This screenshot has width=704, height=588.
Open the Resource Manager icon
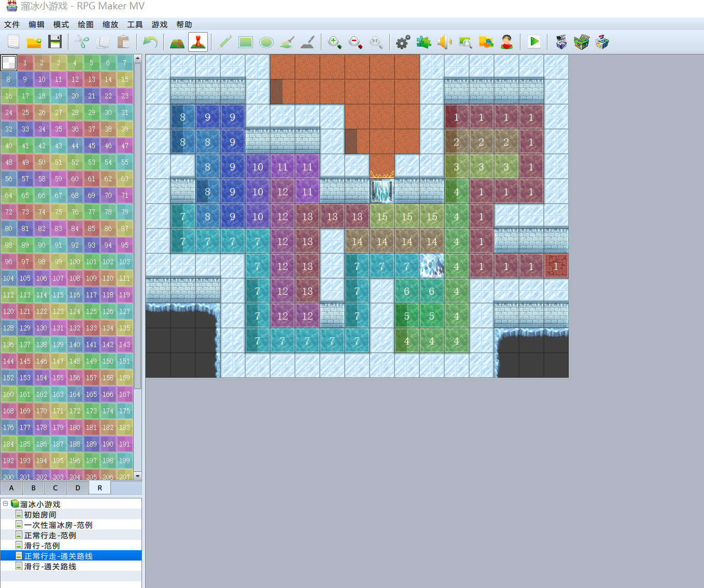486,42
